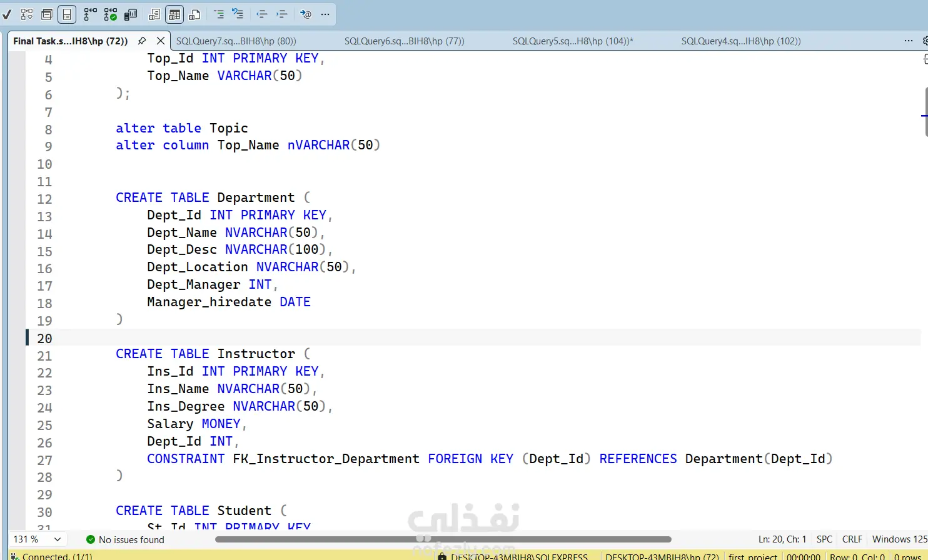The height and width of the screenshot is (560, 928).
Task: Click the first_project database status
Action: tap(753, 556)
